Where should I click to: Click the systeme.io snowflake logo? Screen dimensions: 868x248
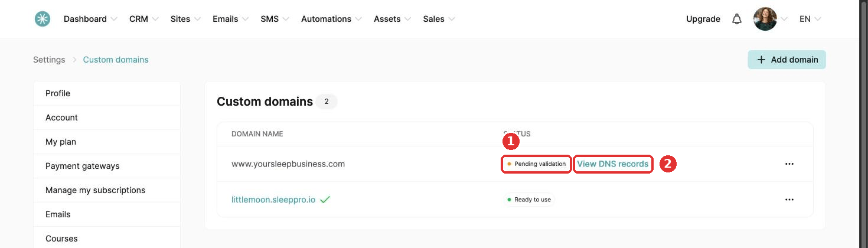pos(42,19)
